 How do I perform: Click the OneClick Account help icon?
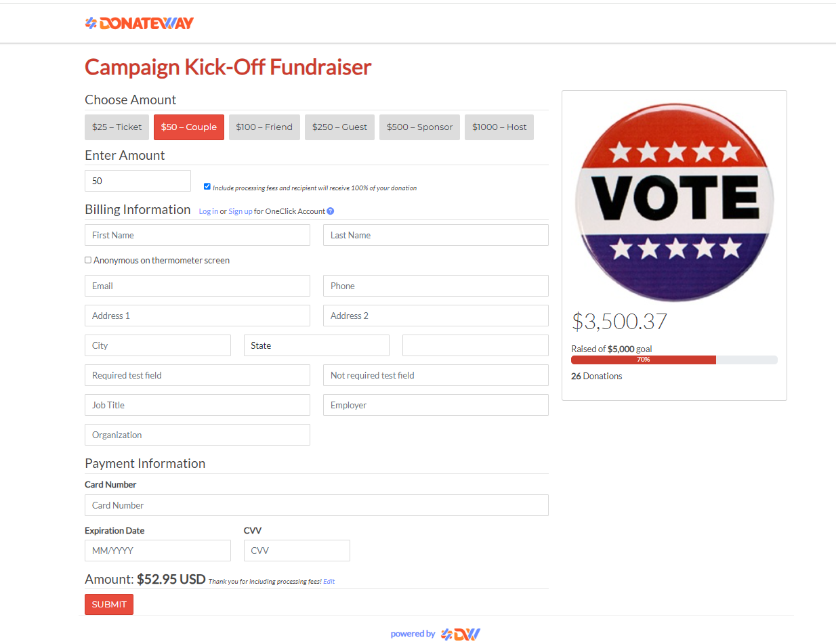331,211
